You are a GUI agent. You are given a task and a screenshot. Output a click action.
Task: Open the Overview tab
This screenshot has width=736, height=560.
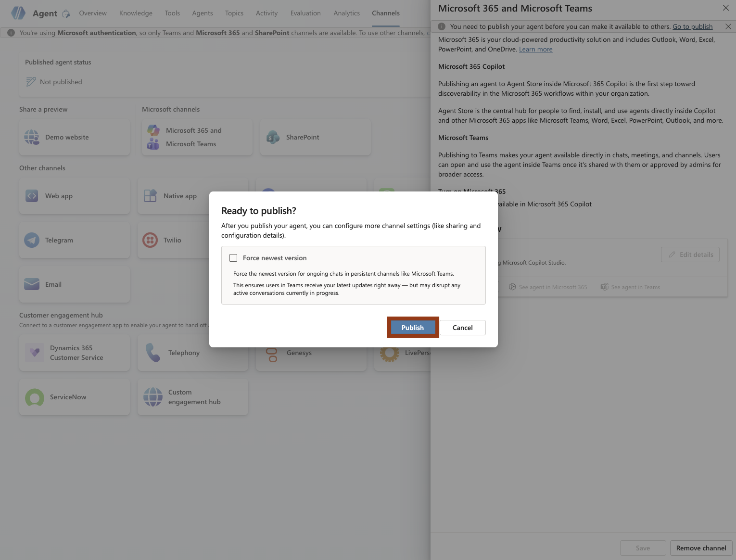(x=93, y=13)
